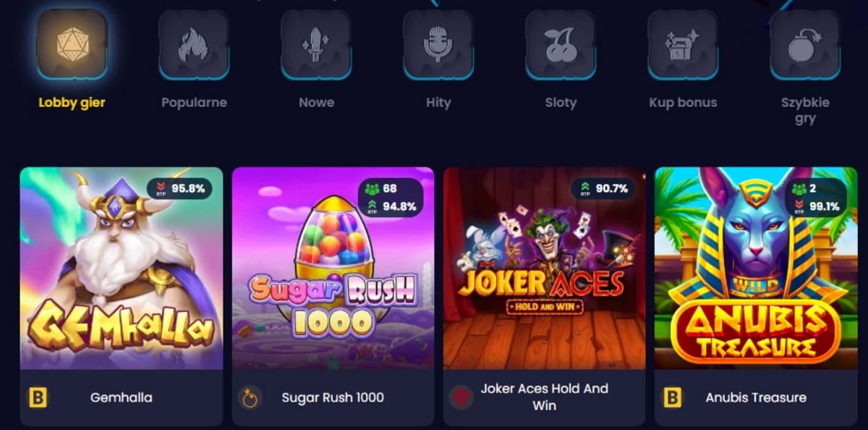The image size is (868, 430).
Task: Open the Nowe sword icon
Action: [x=316, y=43]
